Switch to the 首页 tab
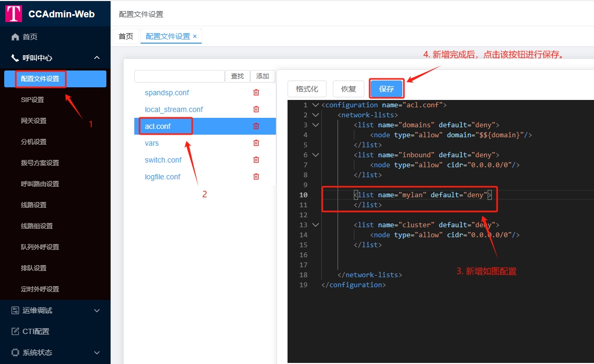This screenshot has height=364, width=594. 125,36
